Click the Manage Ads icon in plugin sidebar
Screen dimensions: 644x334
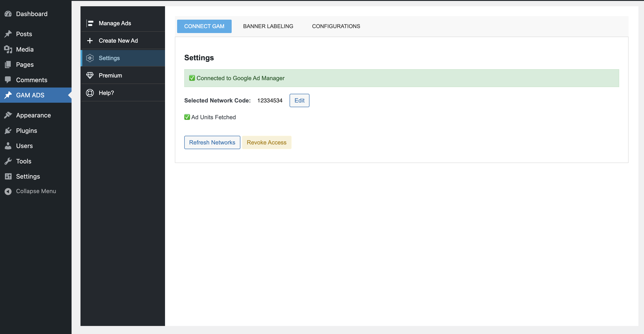coord(90,23)
